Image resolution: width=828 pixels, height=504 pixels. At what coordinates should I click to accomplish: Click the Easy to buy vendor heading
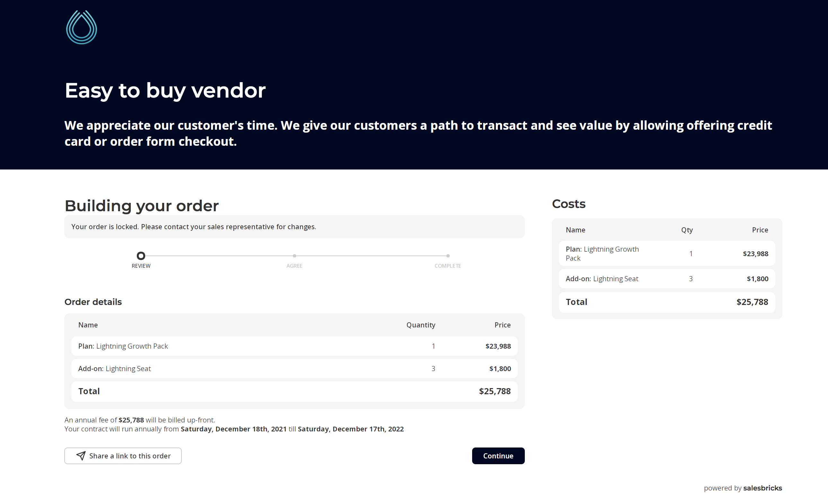(165, 90)
